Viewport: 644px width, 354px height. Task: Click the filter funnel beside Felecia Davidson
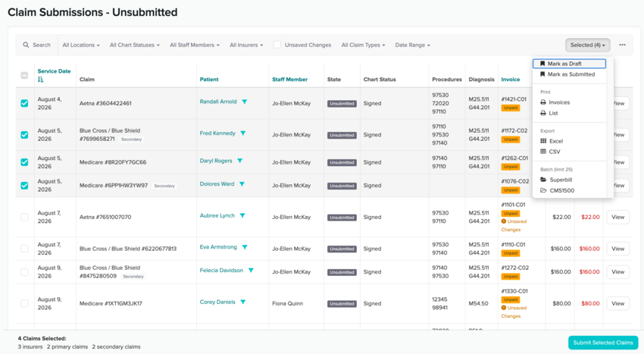pyautogui.click(x=251, y=271)
